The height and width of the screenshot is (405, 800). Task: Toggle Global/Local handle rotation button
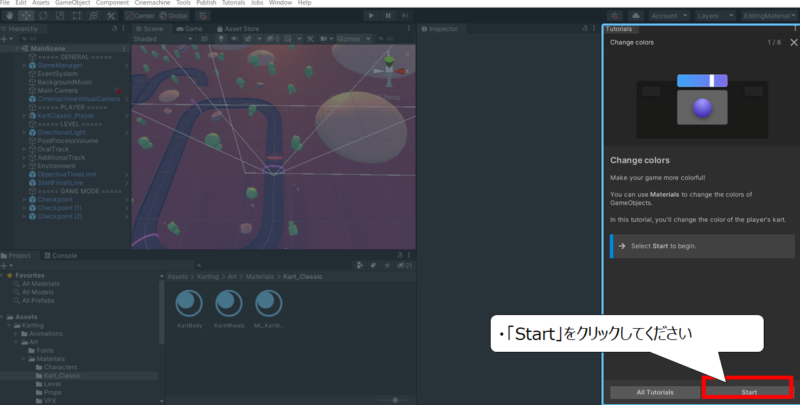(x=173, y=16)
